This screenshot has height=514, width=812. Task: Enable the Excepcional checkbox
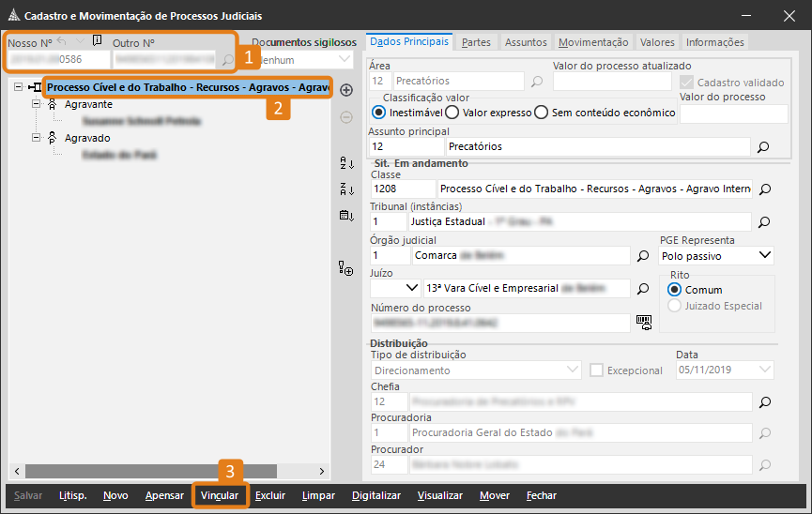click(596, 370)
